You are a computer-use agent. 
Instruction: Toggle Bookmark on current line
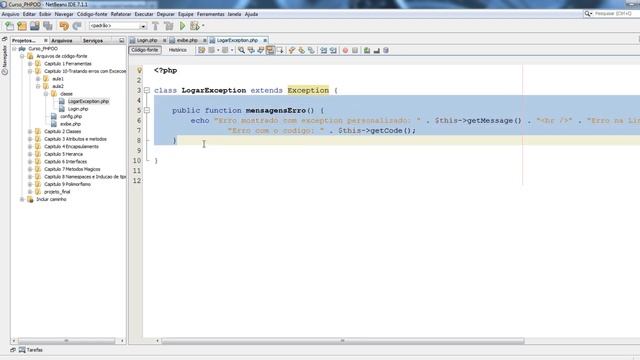point(311,50)
